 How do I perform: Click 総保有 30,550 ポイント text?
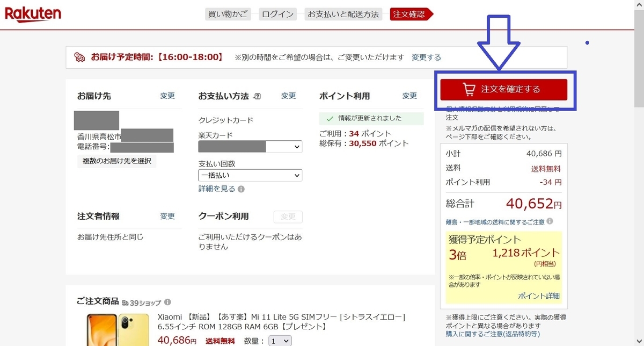[364, 143]
